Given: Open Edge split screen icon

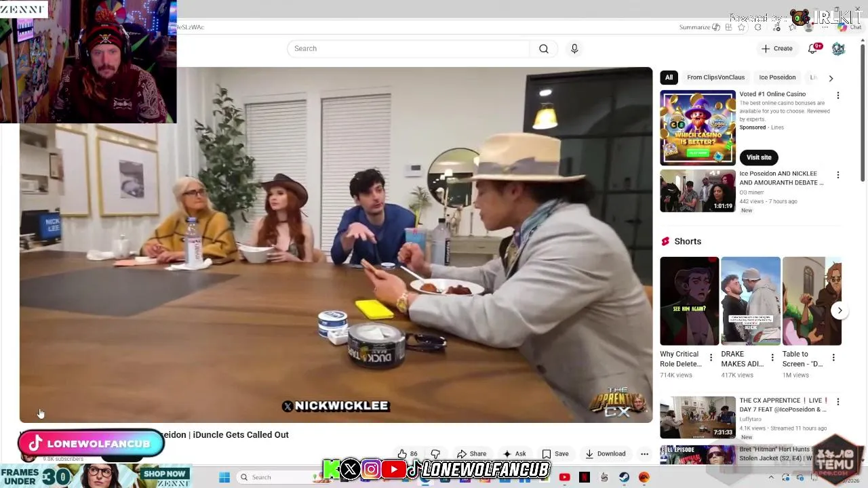Looking at the screenshot, I should [728, 27].
